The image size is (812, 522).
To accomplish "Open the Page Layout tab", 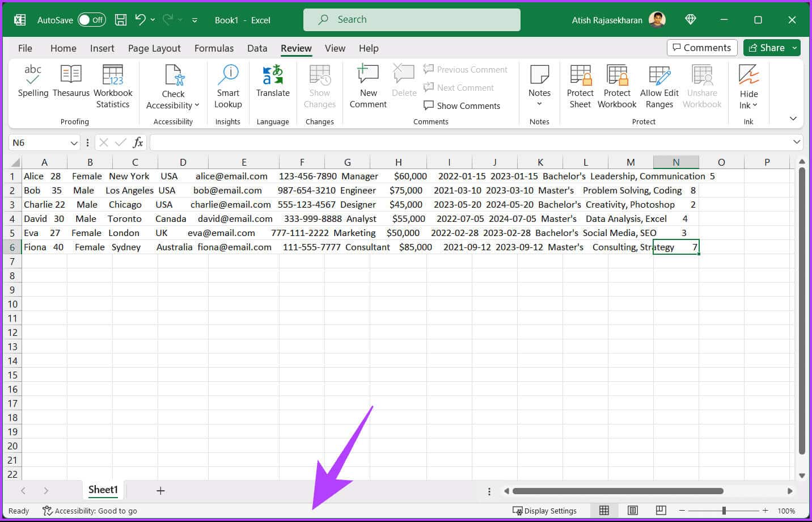I will [154, 48].
